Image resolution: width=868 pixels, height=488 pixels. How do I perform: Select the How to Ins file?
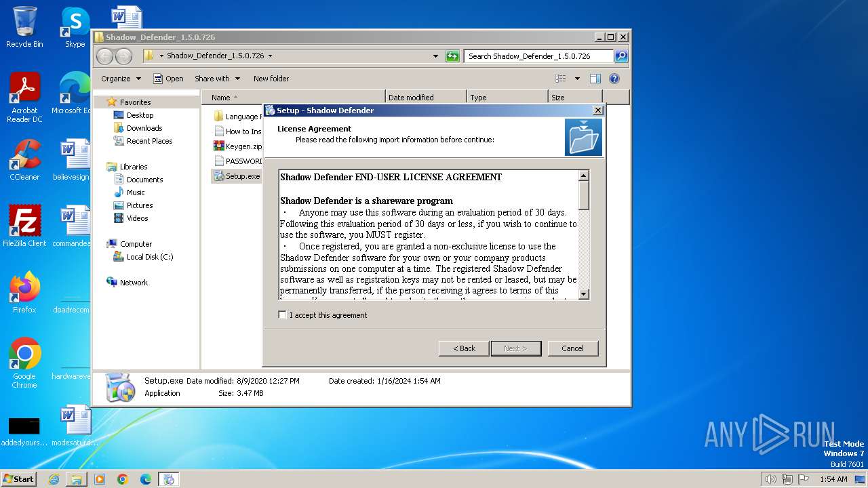tap(237, 131)
